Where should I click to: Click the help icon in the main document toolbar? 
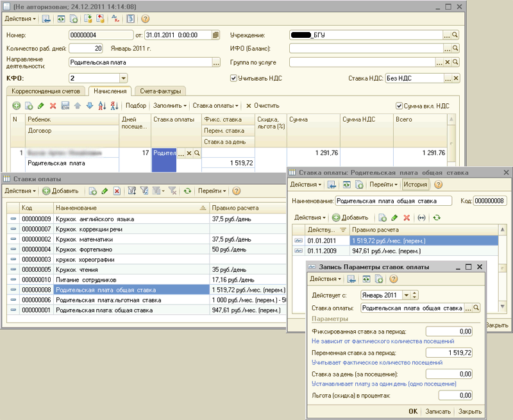click(x=145, y=19)
